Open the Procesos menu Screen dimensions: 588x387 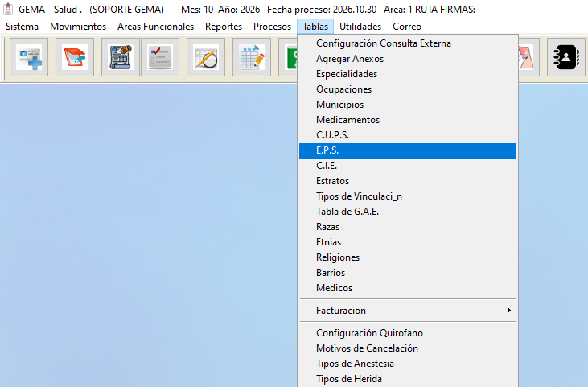pos(272,27)
